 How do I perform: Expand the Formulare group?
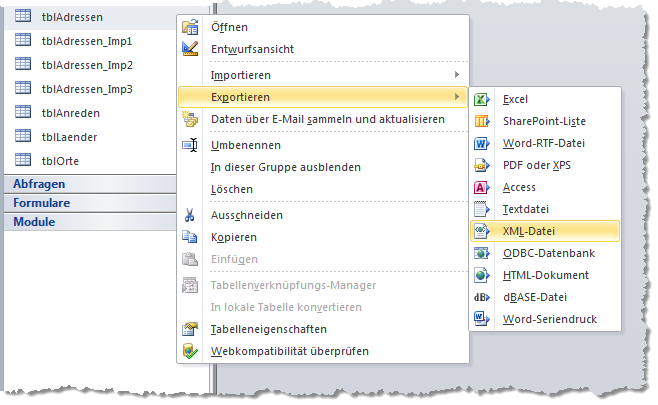click(x=90, y=203)
